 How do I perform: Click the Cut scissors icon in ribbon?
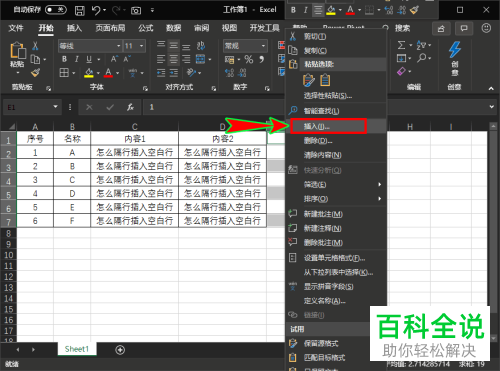coord(35,46)
